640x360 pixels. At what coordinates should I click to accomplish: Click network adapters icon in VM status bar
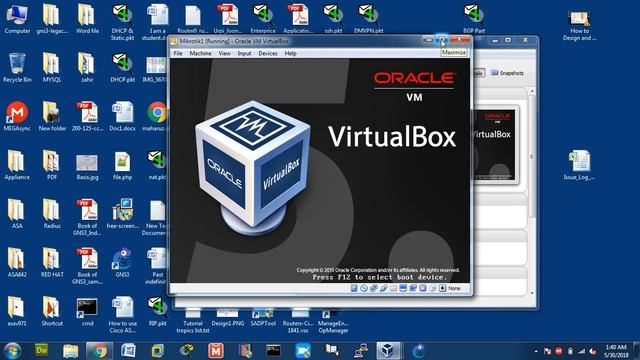pyautogui.click(x=373, y=288)
